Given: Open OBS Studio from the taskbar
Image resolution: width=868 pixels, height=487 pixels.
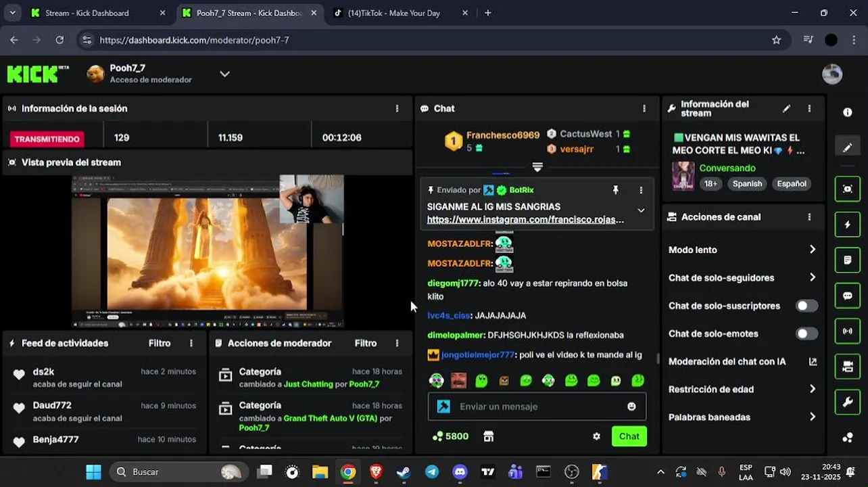Looking at the screenshot, I should tap(572, 471).
